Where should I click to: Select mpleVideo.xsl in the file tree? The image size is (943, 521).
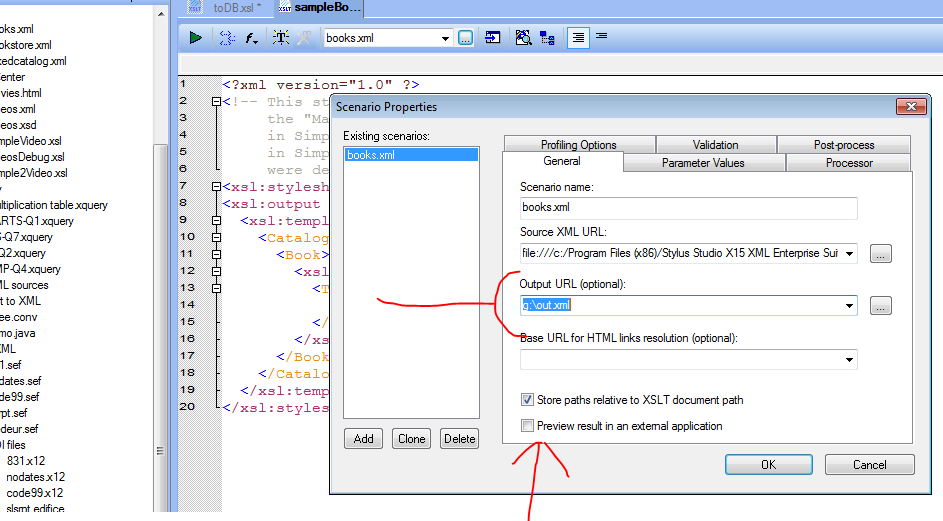(31, 141)
